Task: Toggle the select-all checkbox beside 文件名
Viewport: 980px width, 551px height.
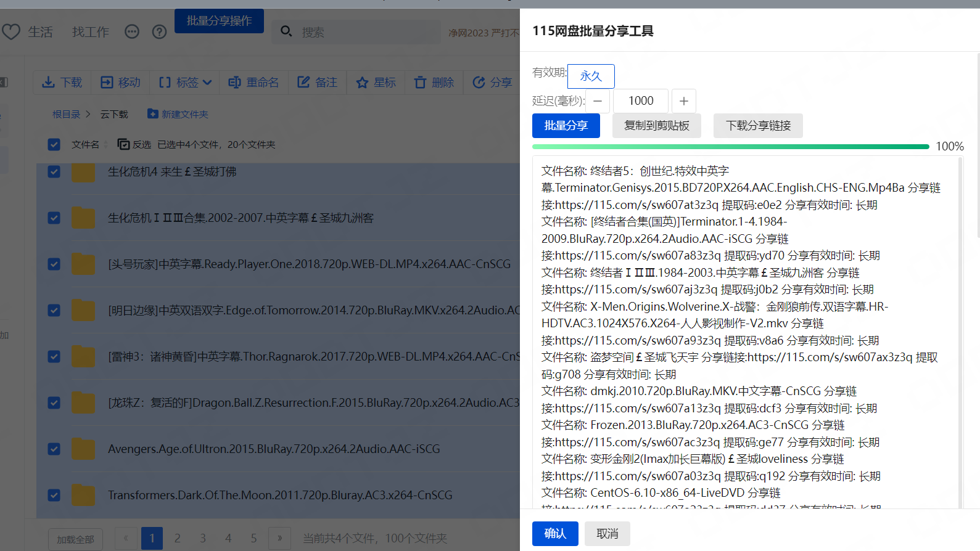Action: click(54, 144)
